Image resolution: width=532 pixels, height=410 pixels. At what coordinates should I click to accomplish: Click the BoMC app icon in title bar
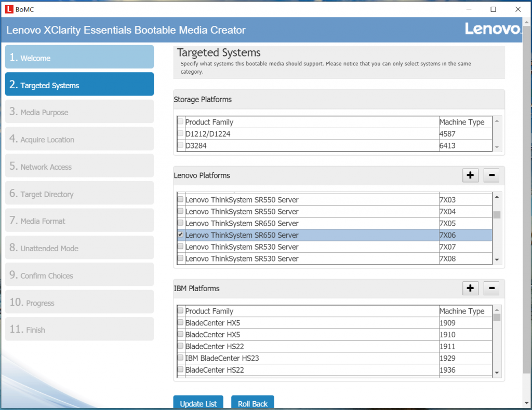coord(9,9)
